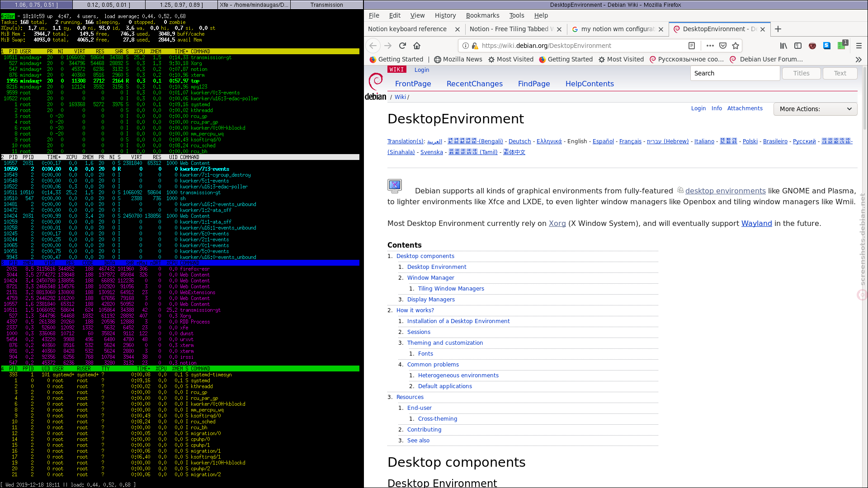
Task: Open the More Actions dropdown
Action: [815, 109]
